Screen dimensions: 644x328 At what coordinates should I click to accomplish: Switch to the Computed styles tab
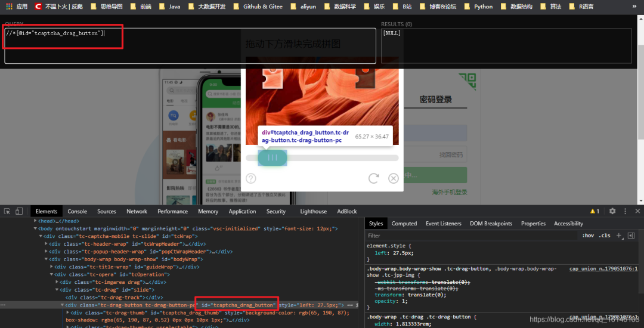404,223
